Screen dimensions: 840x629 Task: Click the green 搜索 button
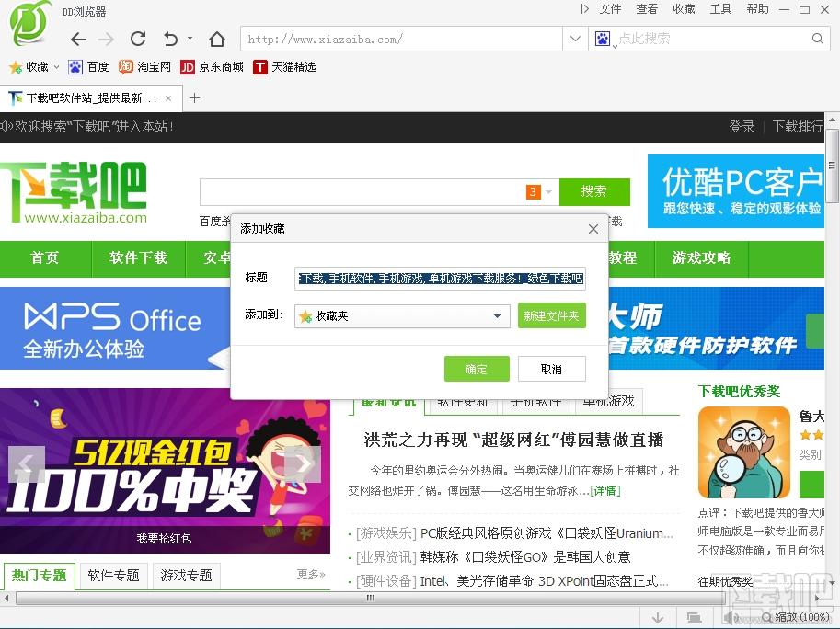[594, 191]
